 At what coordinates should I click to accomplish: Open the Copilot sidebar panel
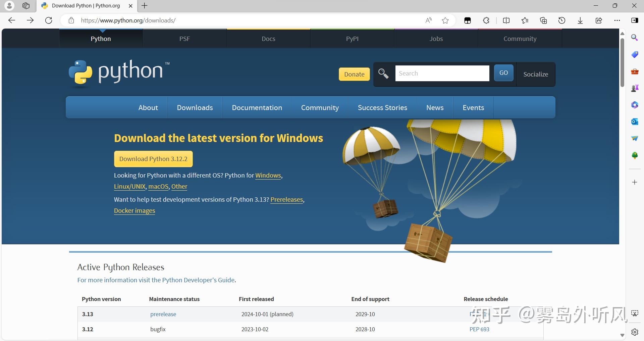635,20
